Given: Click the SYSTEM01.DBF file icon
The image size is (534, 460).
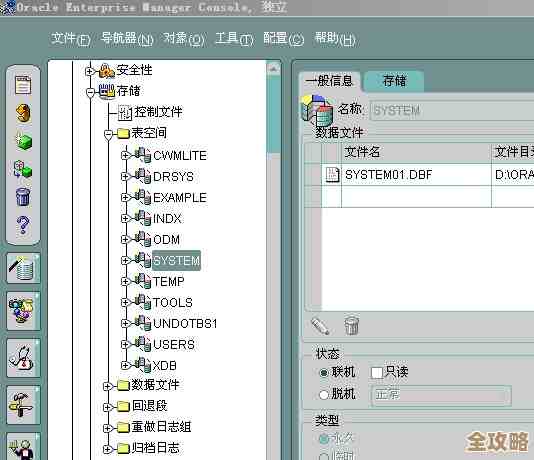Looking at the screenshot, I should coord(332,175).
